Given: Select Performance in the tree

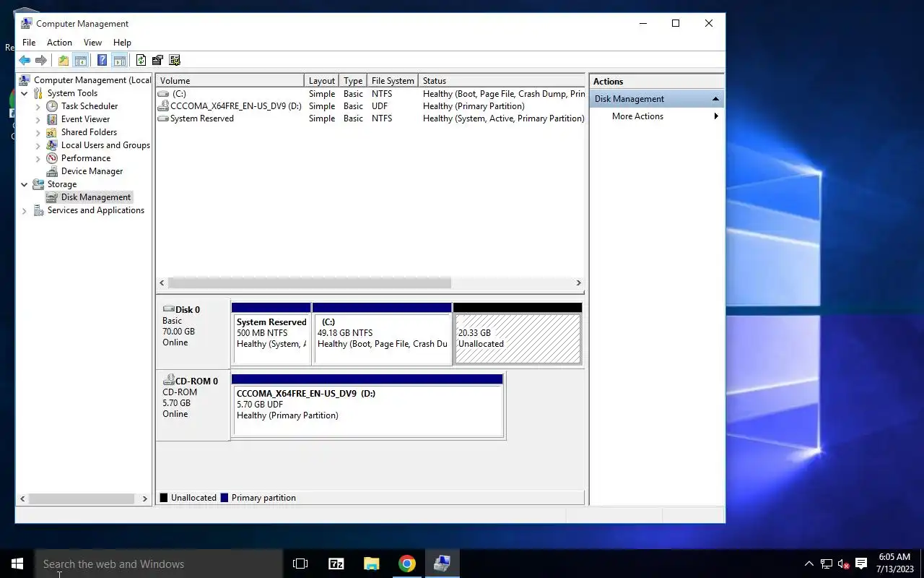Looking at the screenshot, I should pyautogui.click(x=86, y=158).
